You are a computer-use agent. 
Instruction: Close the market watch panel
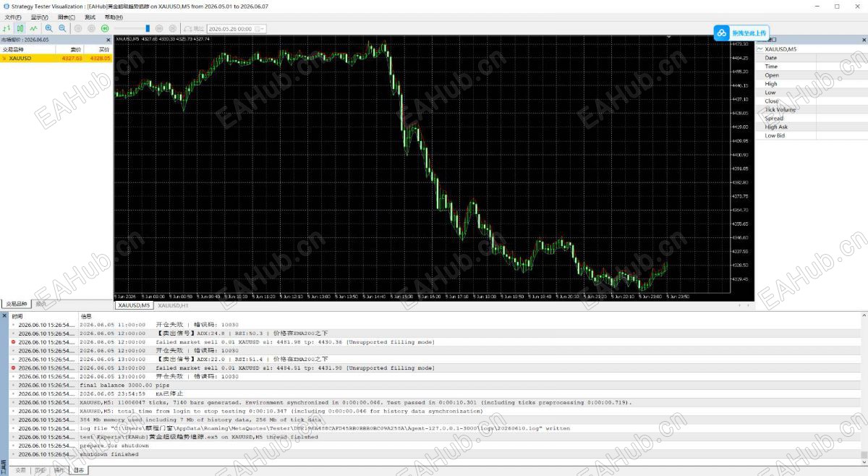pos(109,40)
